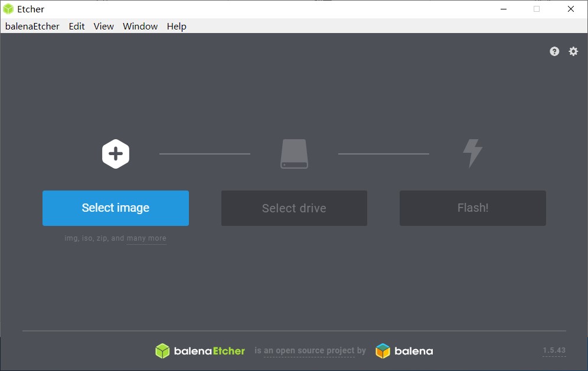588x371 pixels.
Task: Click the version number 1.5.43
Action: pos(554,350)
